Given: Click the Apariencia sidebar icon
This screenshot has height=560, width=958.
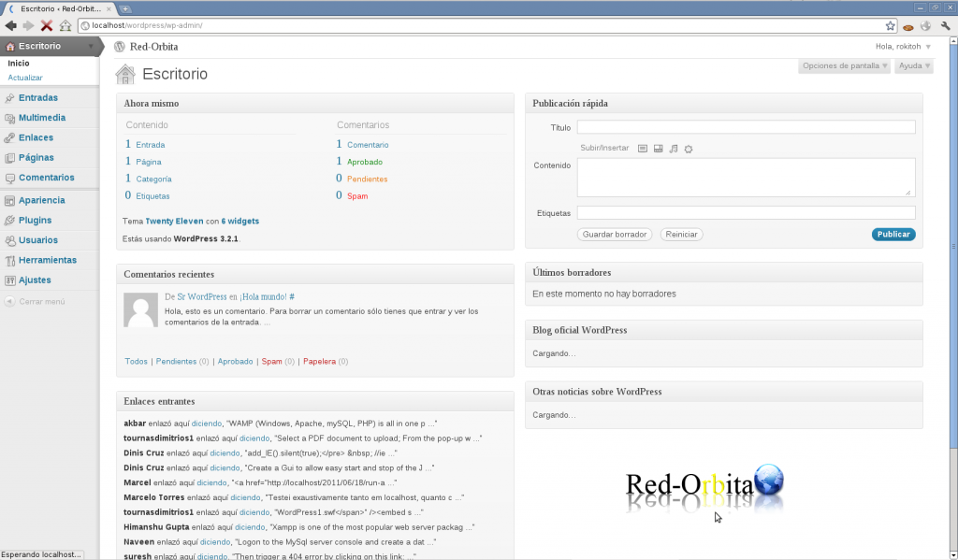Looking at the screenshot, I should pos(9,201).
